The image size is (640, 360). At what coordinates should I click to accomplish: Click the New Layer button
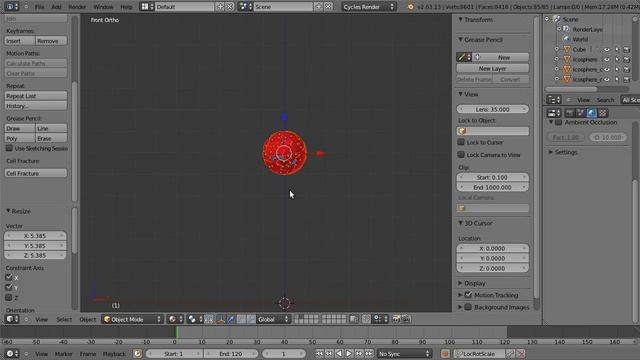tap(493, 69)
